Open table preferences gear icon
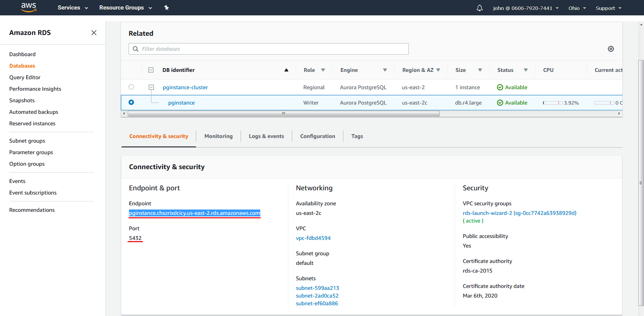 [611, 49]
